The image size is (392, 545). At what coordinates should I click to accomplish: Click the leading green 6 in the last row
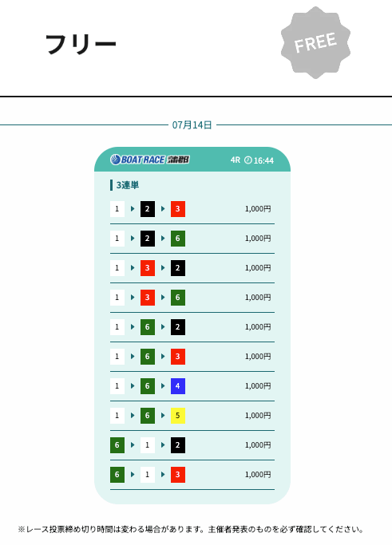pyautogui.click(x=117, y=475)
